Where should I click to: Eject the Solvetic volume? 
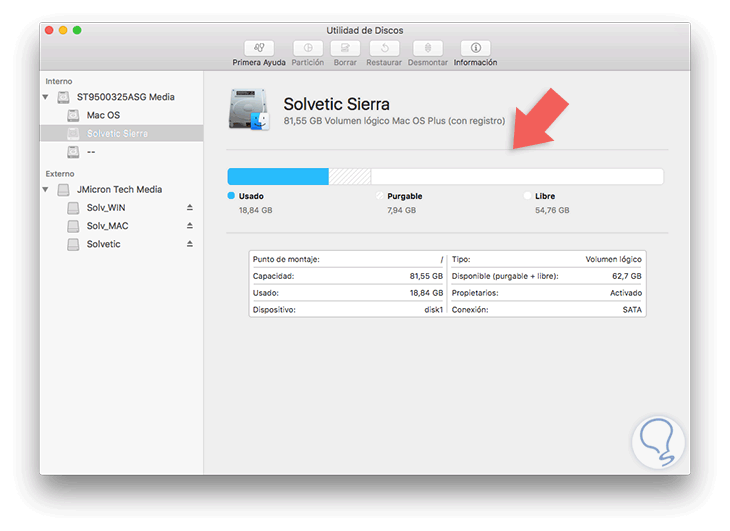point(190,243)
